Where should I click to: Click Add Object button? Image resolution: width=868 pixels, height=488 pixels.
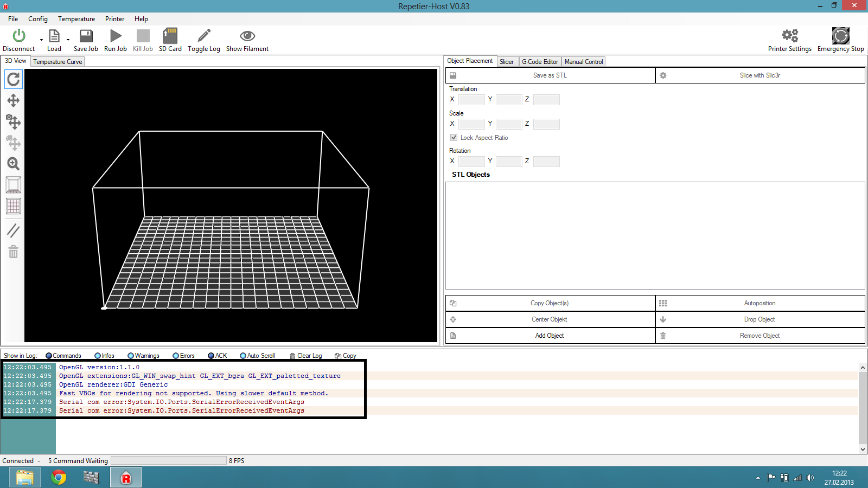pyautogui.click(x=550, y=336)
